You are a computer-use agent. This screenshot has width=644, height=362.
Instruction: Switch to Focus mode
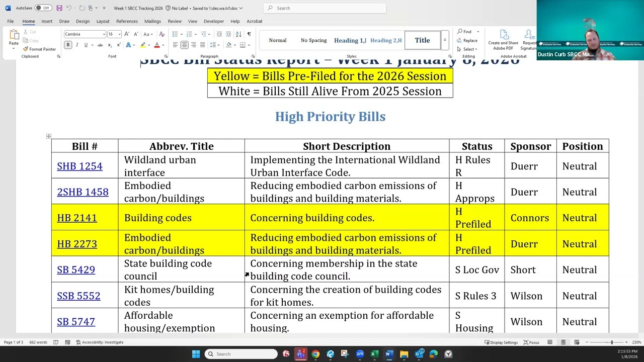531,342
